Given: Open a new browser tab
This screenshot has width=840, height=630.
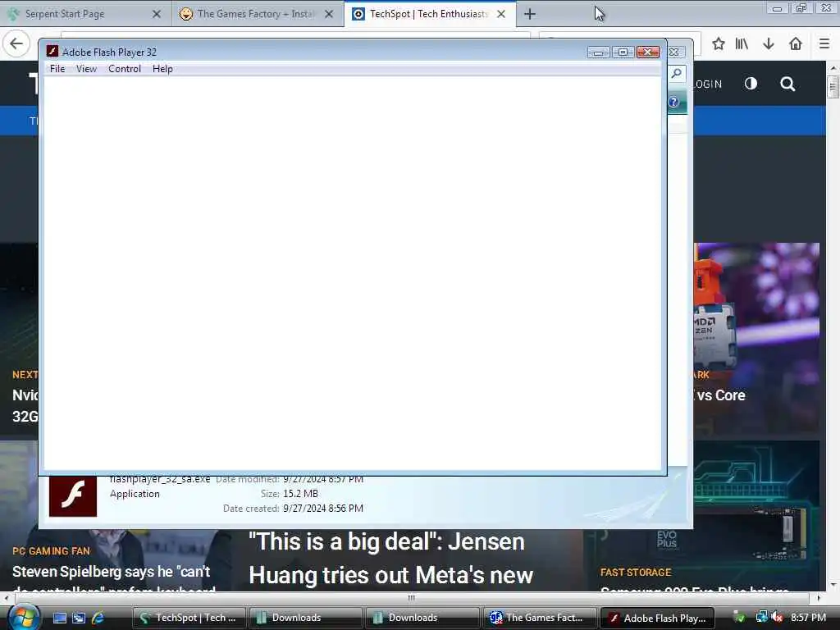Looking at the screenshot, I should [x=530, y=14].
